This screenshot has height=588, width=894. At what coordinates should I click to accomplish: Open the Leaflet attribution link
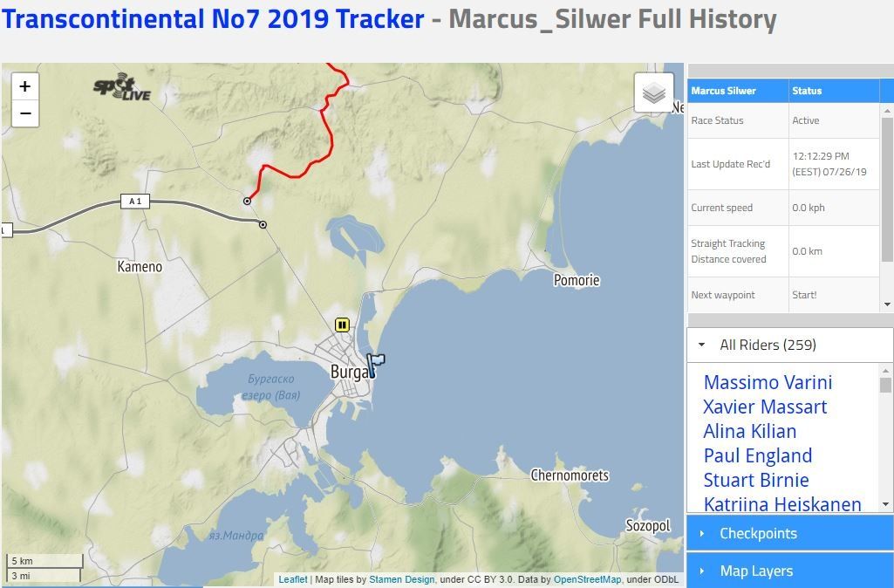click(292, 579)
